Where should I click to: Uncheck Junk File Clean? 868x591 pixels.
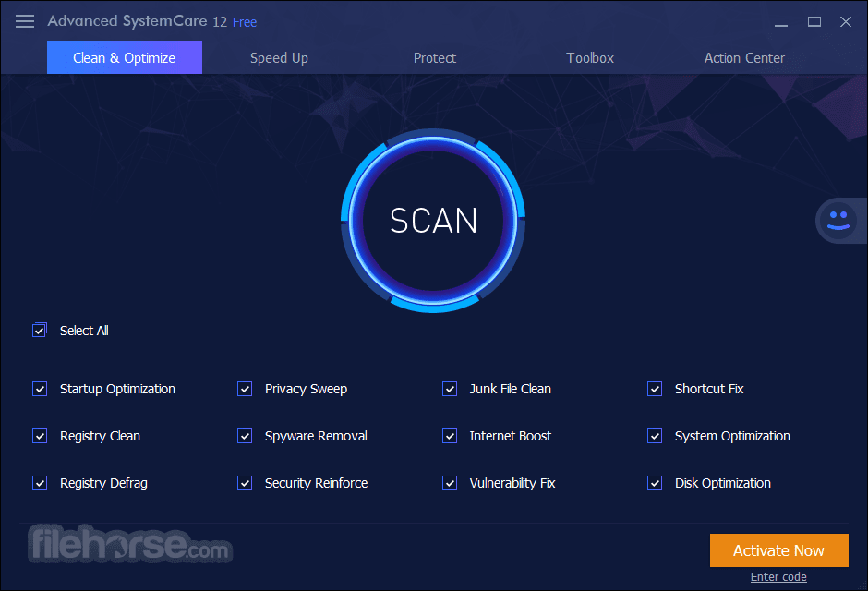(450, 389)
